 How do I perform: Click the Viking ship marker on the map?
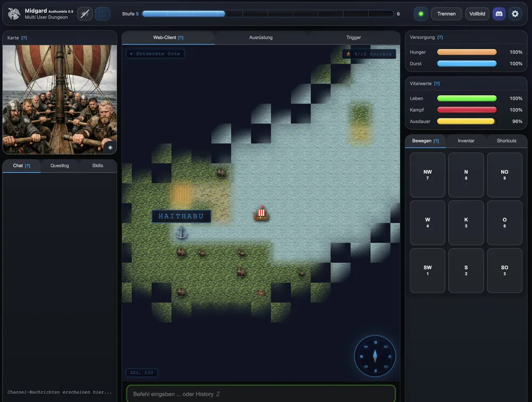coord(261,213)
